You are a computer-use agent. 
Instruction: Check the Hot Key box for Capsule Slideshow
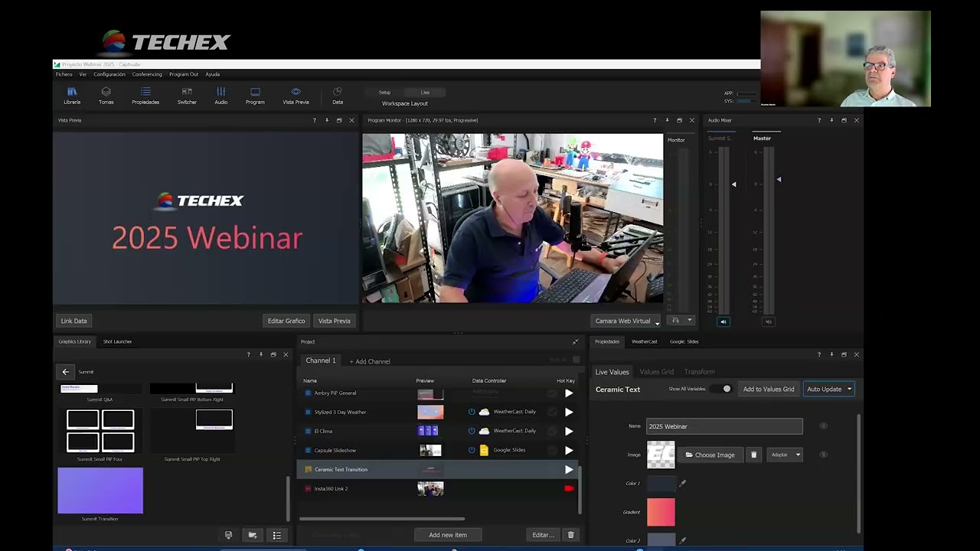(552, 450)
